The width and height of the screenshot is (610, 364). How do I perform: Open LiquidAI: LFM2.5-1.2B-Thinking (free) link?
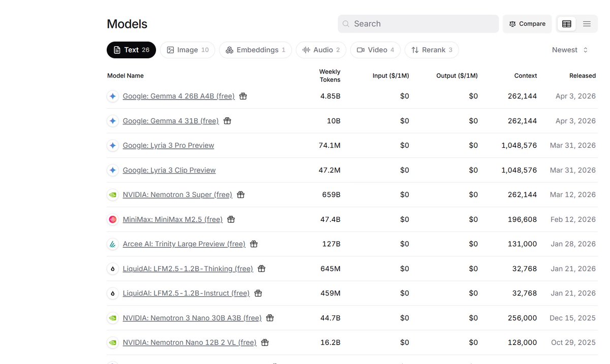coord(188,269)
